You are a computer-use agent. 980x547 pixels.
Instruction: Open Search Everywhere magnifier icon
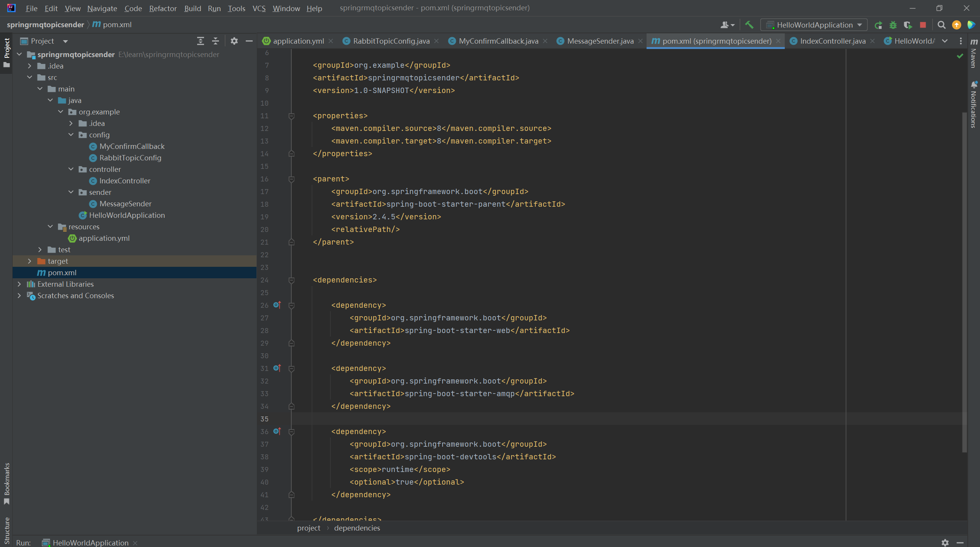(x=941, y=25)
